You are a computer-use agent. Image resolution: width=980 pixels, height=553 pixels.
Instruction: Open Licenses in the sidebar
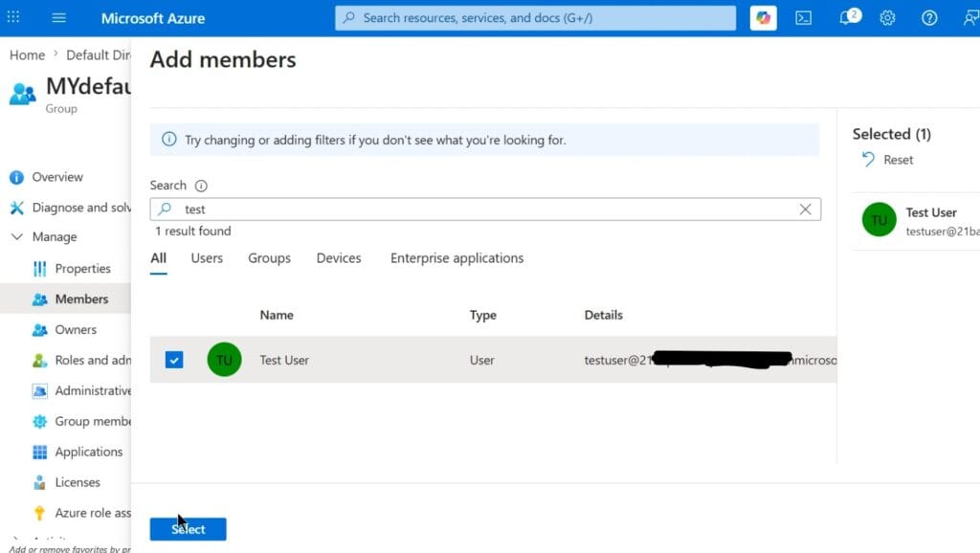78,482
